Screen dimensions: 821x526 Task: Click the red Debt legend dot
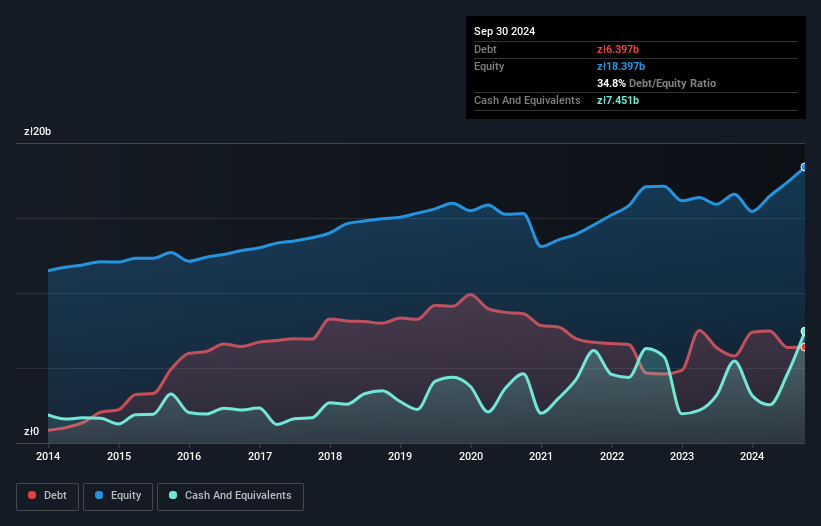(32, 495)
